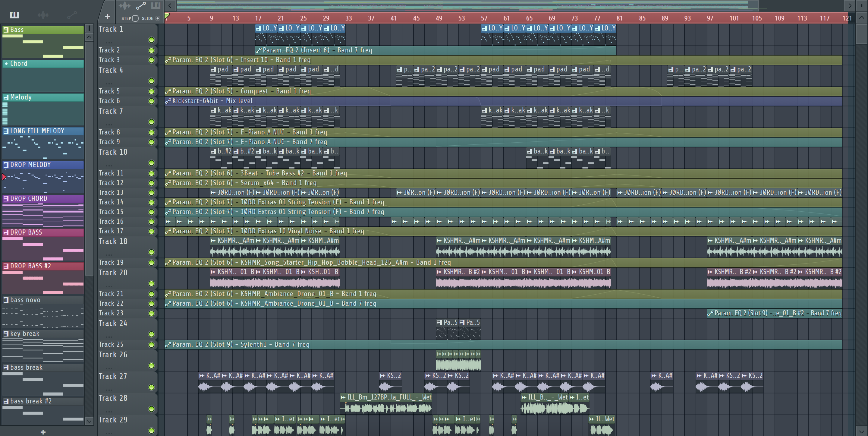
Task: Mute Track 1 using its green LED
Action: click(x=151, y=40)
